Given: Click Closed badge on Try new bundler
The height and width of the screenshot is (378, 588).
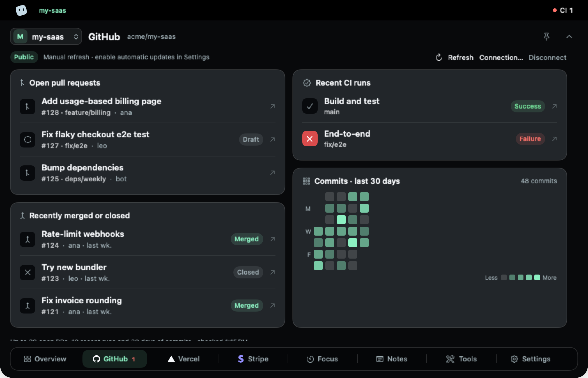Looking at the screenshot, I should point(248,272).
